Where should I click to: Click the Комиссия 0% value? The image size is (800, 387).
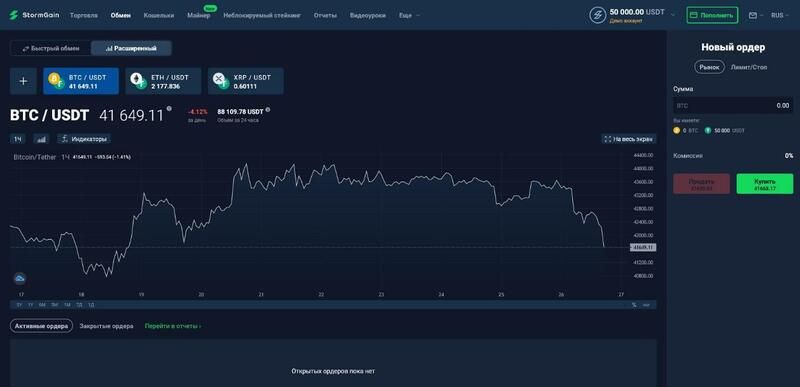tap(789, 156)
